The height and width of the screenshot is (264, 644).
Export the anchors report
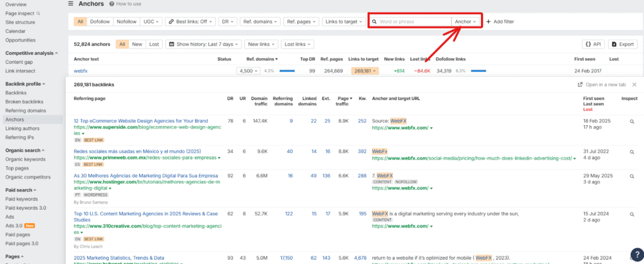point(622,44)
